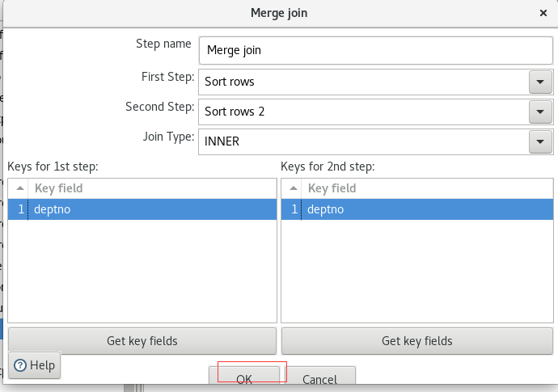Select deptno row in Keys for 1st step
The image size is (558, 392).
142,209
